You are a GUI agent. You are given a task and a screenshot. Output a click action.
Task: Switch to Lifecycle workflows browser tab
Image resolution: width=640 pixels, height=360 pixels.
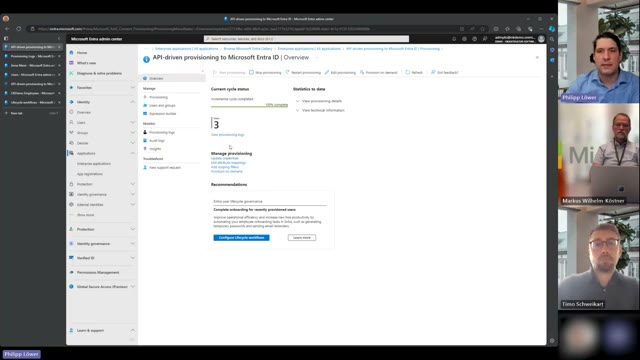32,102
